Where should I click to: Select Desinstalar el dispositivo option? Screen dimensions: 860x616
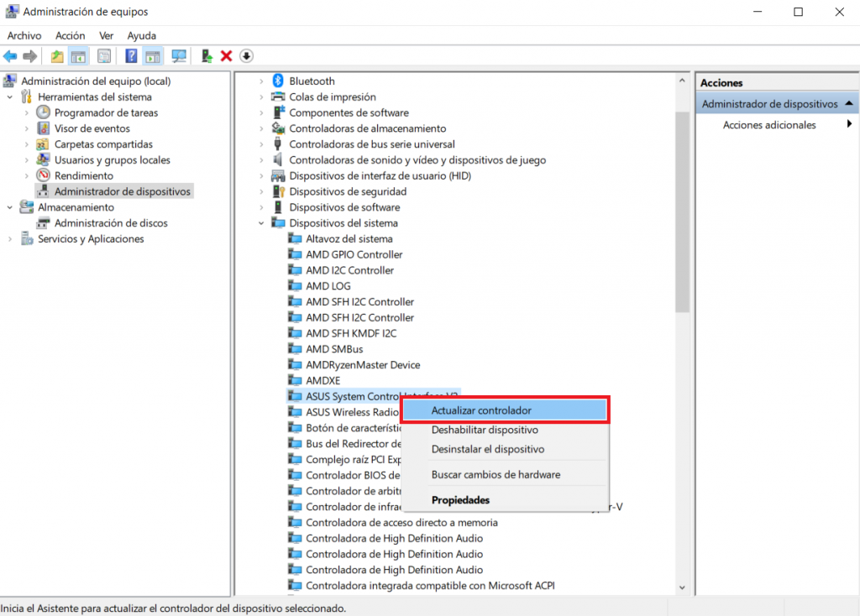pos(487,449)
